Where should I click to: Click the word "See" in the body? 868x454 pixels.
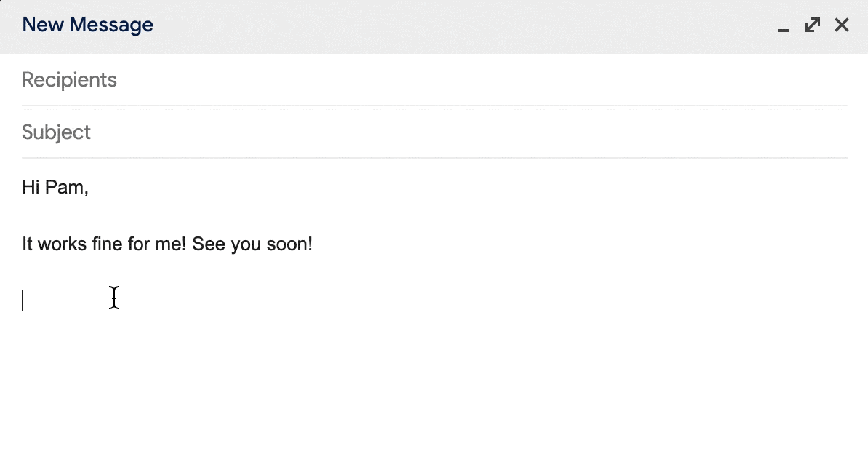coord(209,244)
